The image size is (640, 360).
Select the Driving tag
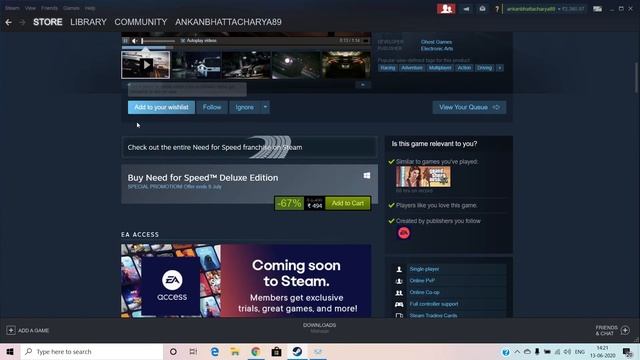click(x=484, y=68)
